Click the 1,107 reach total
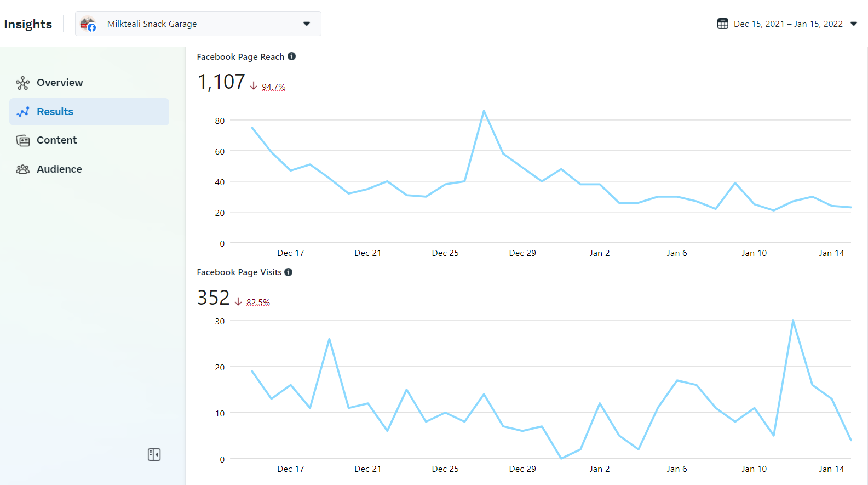Viewport: 868px width, 485px height. click(221, 82)
